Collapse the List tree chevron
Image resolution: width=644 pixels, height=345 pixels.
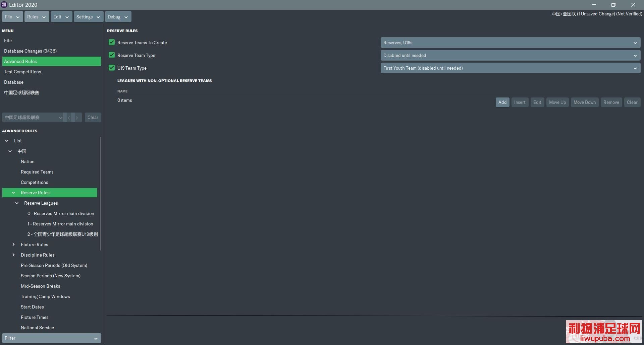pyautogui.click(x=7, y=141)
